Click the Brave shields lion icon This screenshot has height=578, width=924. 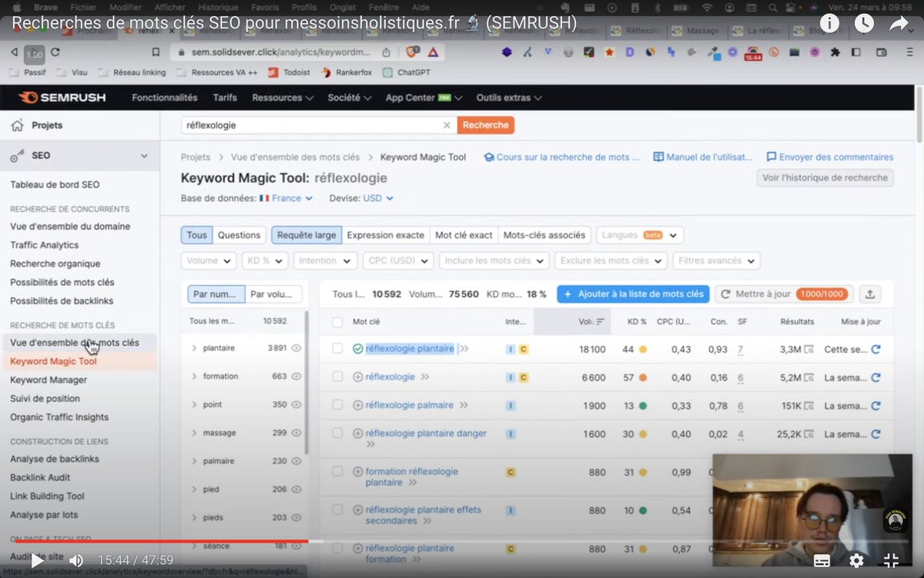pyautogui.click(x=412, y=52)
